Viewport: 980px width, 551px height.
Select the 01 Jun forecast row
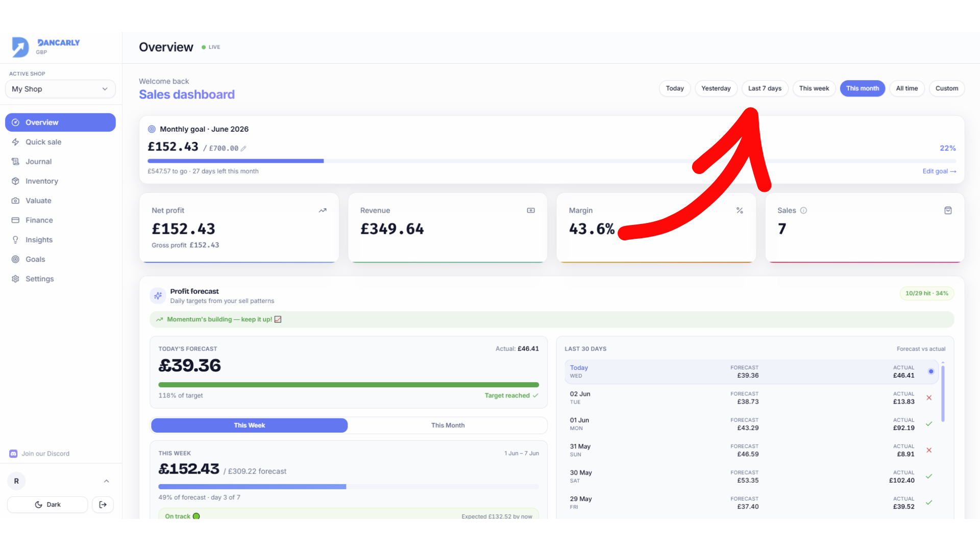click(x=751, y=424)
